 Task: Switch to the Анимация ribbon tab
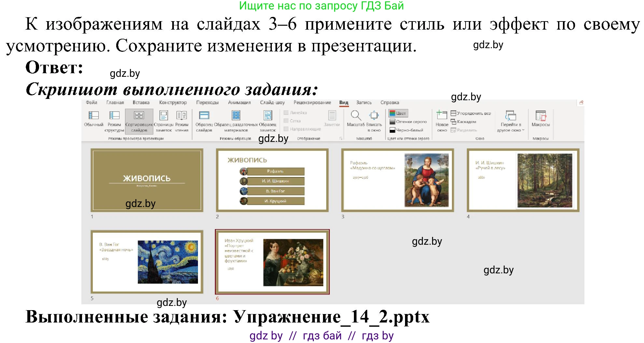coord(239,103)
